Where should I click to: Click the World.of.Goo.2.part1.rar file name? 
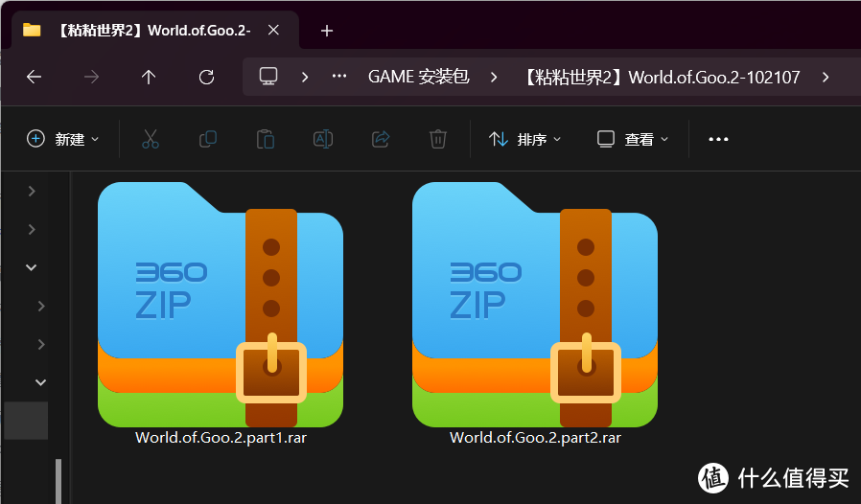coord(221,438)
